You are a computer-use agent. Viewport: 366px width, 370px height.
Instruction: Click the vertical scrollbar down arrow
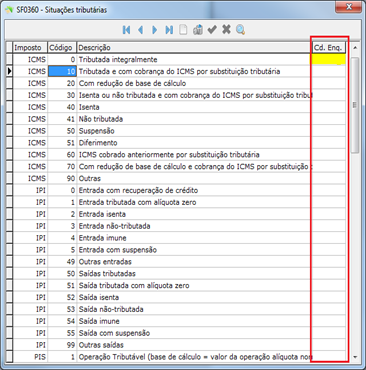[x=355, y=357]
